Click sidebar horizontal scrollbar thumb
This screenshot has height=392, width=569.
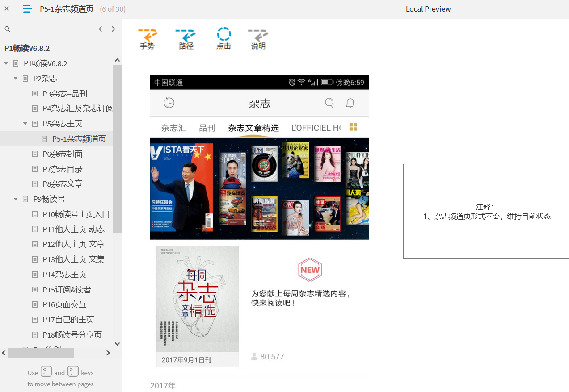[41, 353]
